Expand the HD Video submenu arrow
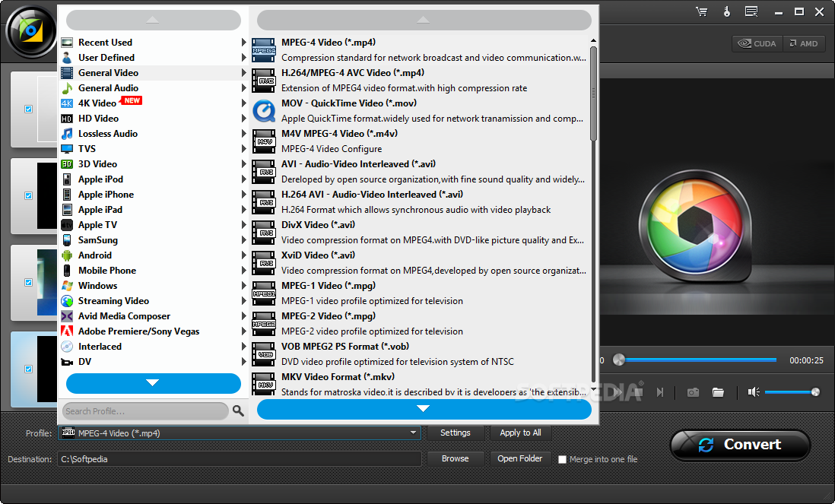This screenshot has height=504, width=835. click(x=244, y=118)
